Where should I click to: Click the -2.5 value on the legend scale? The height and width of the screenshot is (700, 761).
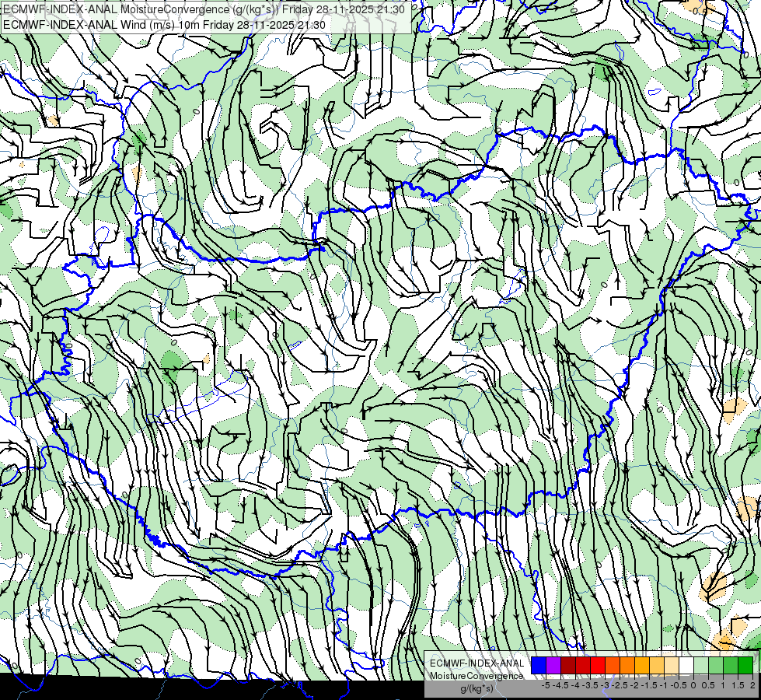coord(620,685)
